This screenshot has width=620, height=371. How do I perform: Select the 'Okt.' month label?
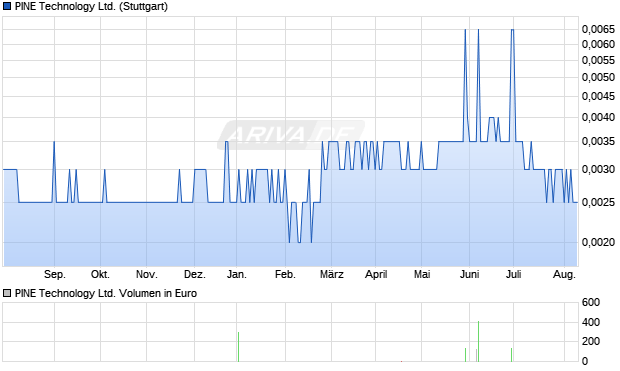(x=100, y=274)
